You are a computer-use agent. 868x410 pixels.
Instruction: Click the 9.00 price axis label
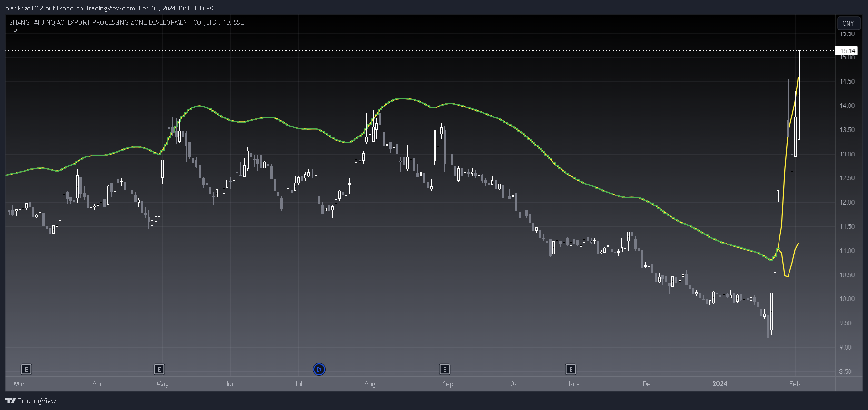coord(845,347)
